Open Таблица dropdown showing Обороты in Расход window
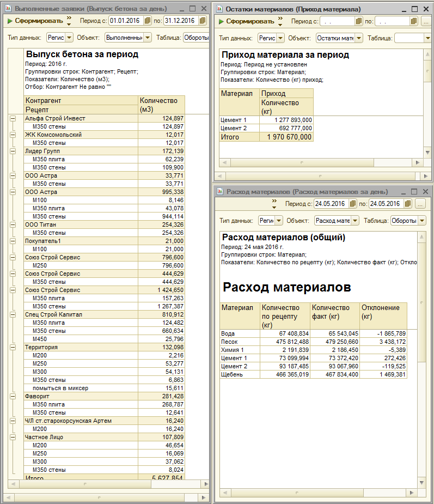 422,221
